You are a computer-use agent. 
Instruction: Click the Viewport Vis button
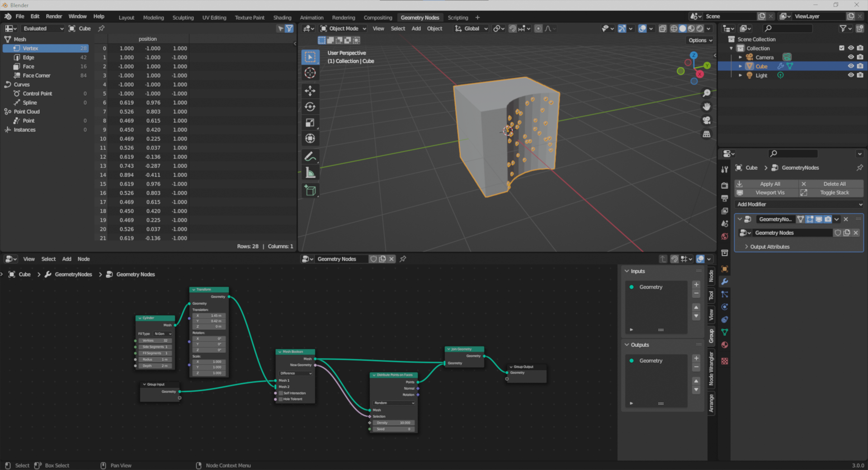tap(767, 193)
